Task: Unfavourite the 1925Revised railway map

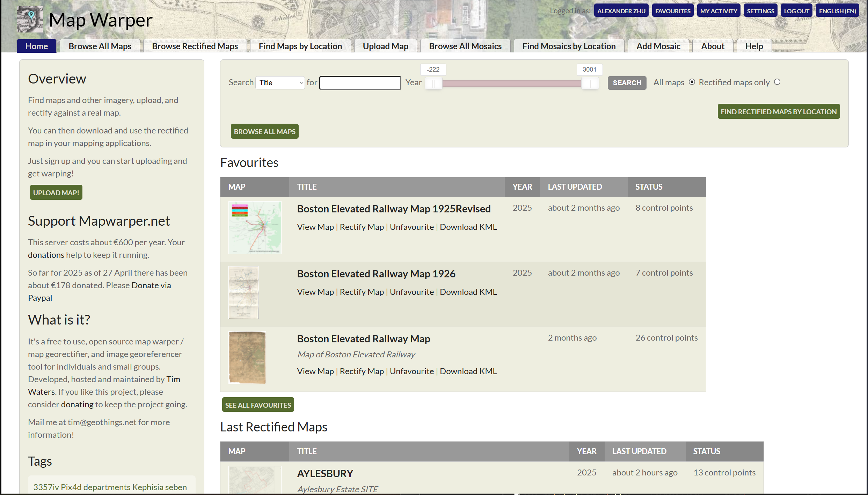Action: coord(412,227)
